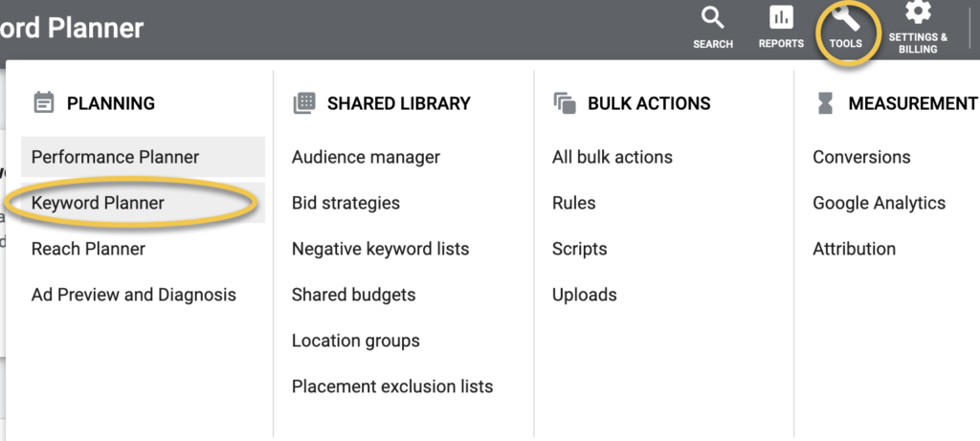980x441 pixels.
Task: Click the Planning calendar icon
Action: click(43, 103)
